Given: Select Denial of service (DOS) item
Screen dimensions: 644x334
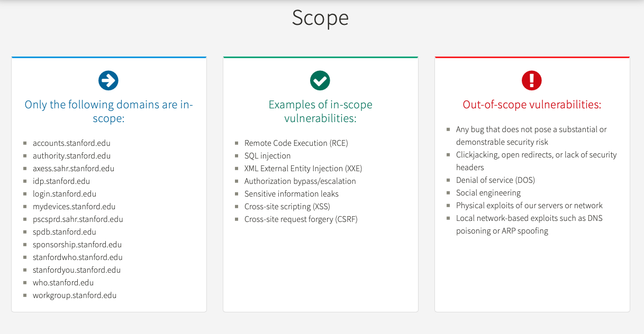Looking at the screenshot, I should pyautogui.click(x=495, y=180).
